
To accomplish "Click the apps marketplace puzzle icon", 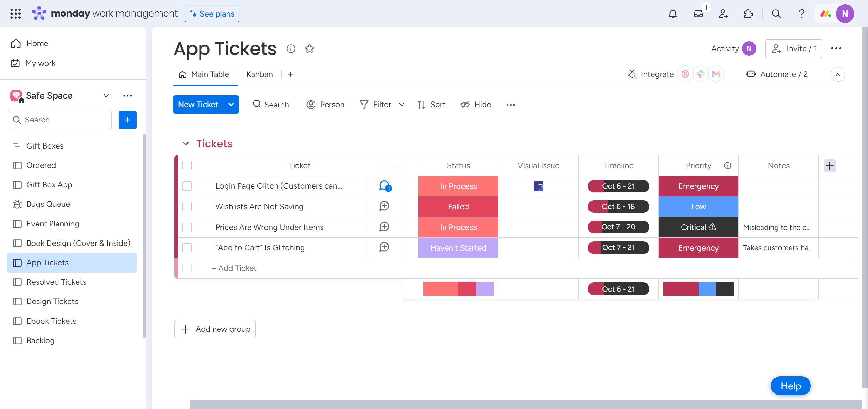I will coord(748,14).
